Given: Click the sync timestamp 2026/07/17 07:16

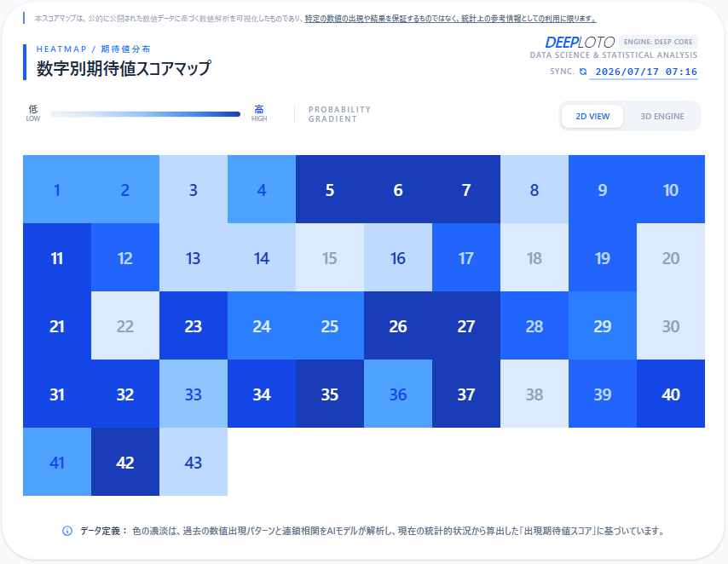Looking at the screenshot, I should (x=646, y=72).
